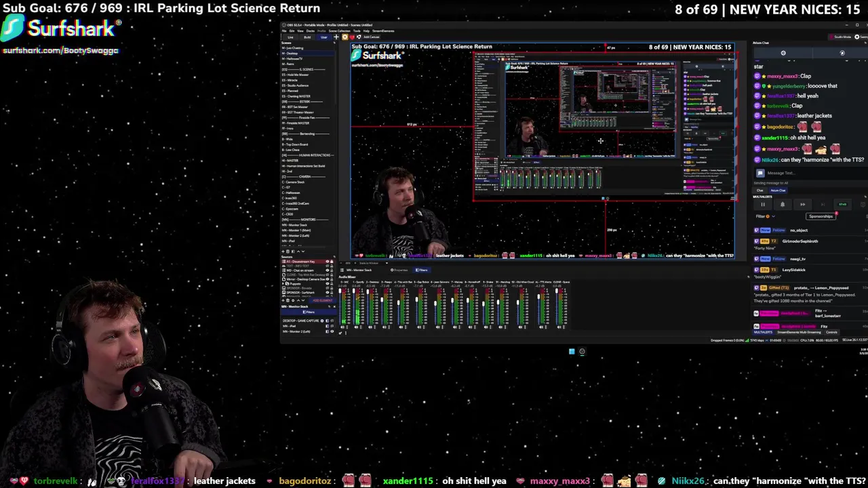Pause the Multialerts feed

[763, 205]
